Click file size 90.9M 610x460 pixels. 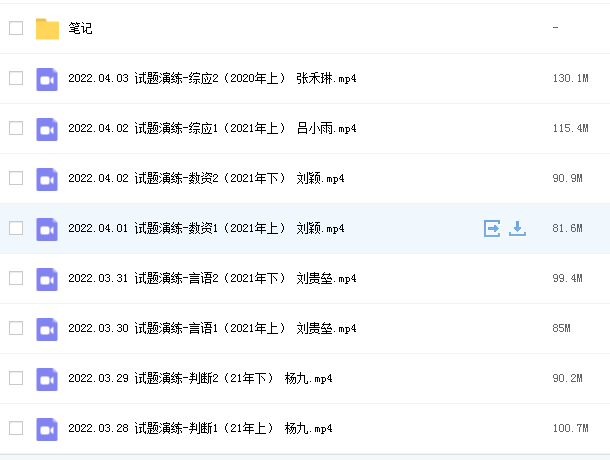coord(567,178)
